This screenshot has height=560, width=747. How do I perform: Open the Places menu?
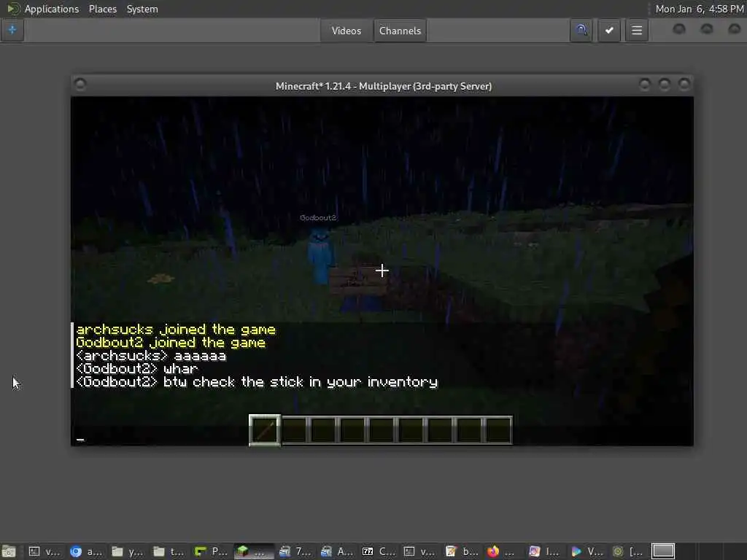pyautogui.click(x=102, y=9)
